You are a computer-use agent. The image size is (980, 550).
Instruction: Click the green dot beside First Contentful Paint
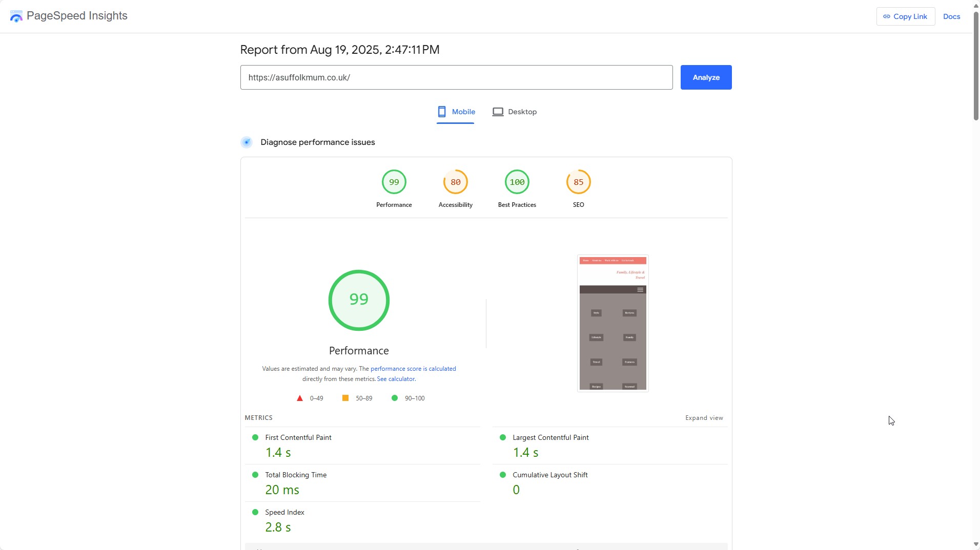pyautogui.click(x=255, y=437)
